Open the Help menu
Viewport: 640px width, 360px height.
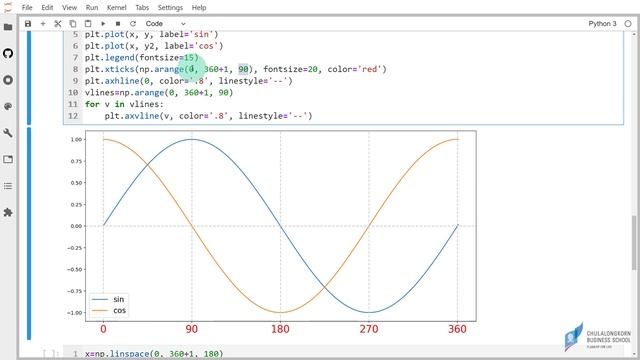point(199,7)
